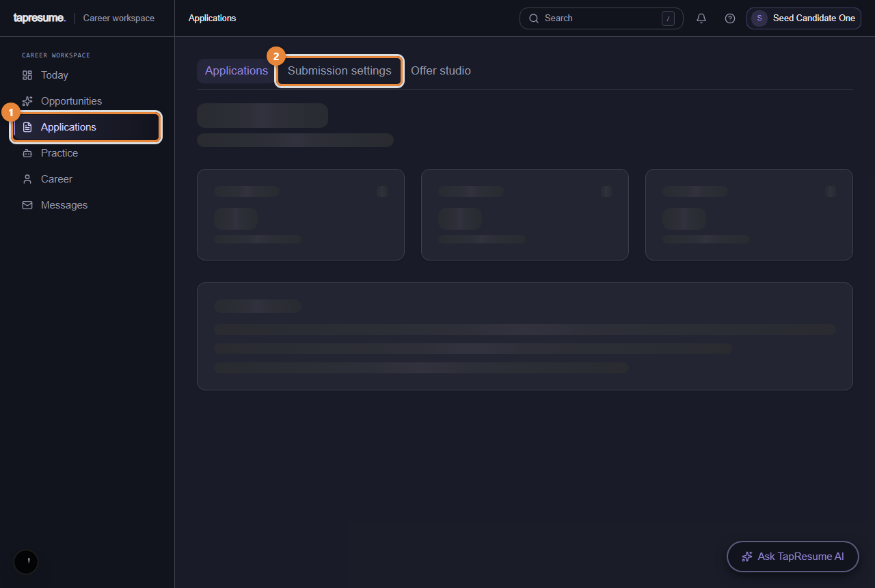Switch to the Offer studio tab
This screenshot has width=875, height=588.
click(x=441, y=71)
